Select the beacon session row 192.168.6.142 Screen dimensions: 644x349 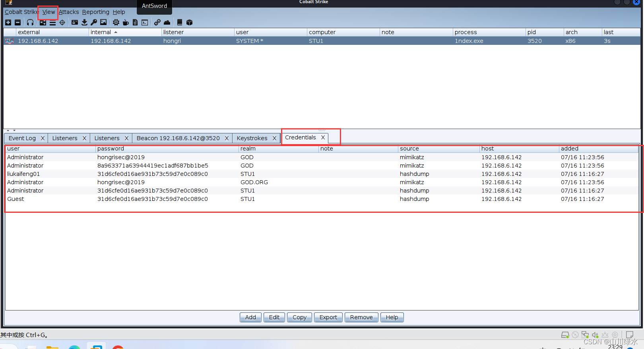tap(322, 41)
